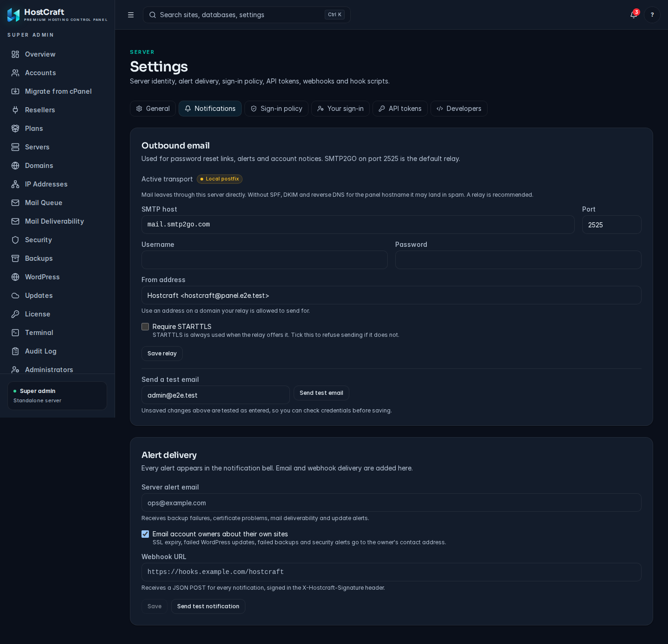Open Mail Queue in the sidebar
Viewport: 668px width, 644px height.
click(x=58, y=203)
